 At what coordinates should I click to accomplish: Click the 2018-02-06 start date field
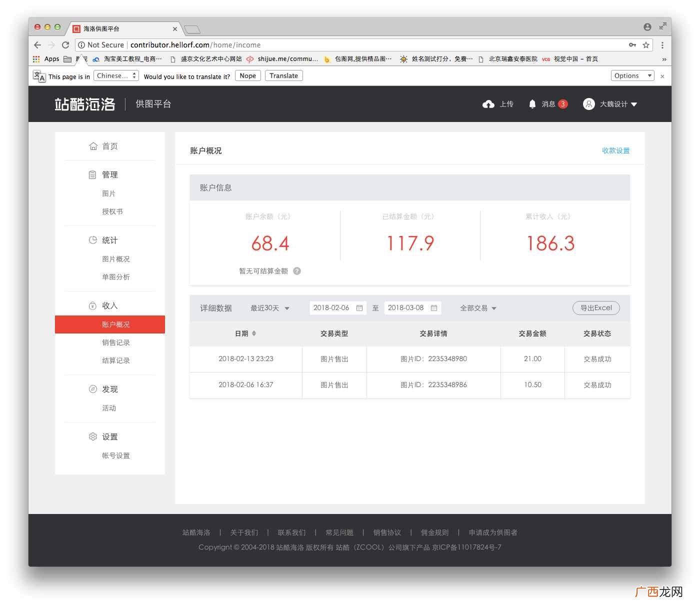click(x=338, y=308)
